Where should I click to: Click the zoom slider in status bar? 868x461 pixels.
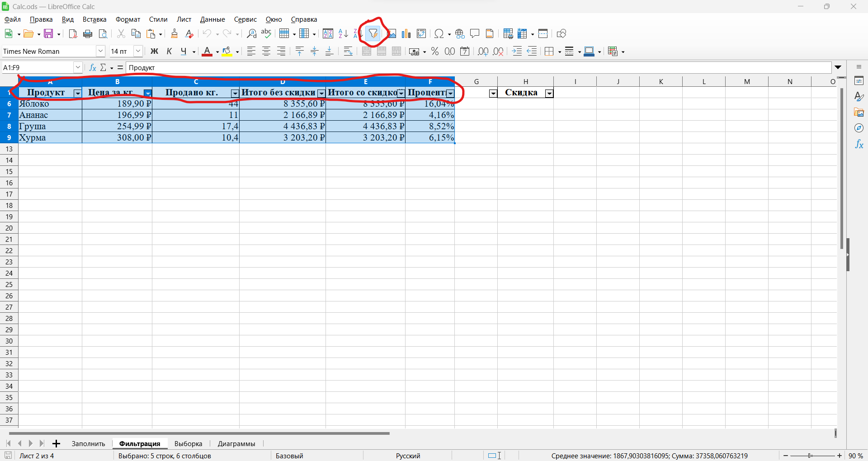coord(812,456)
